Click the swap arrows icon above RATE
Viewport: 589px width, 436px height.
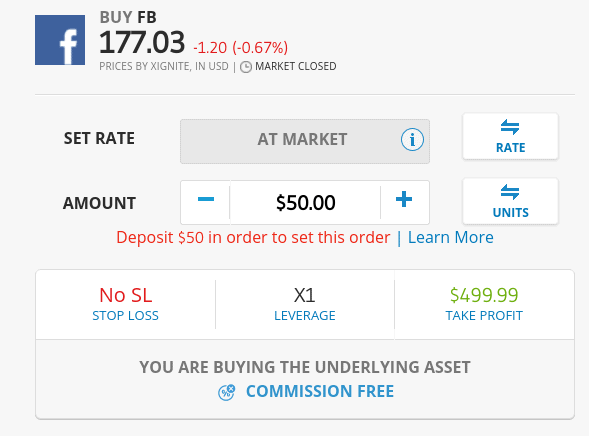510,127
